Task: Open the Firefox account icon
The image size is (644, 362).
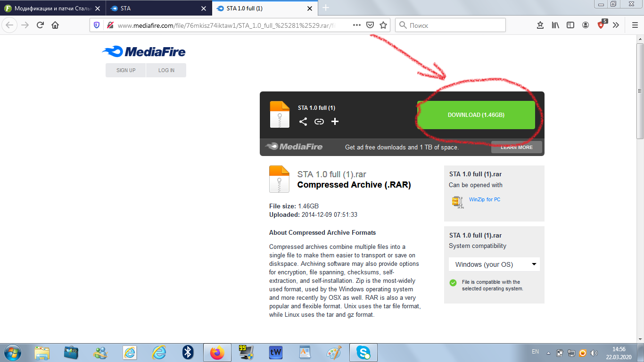Action: [x=586, y=25]
